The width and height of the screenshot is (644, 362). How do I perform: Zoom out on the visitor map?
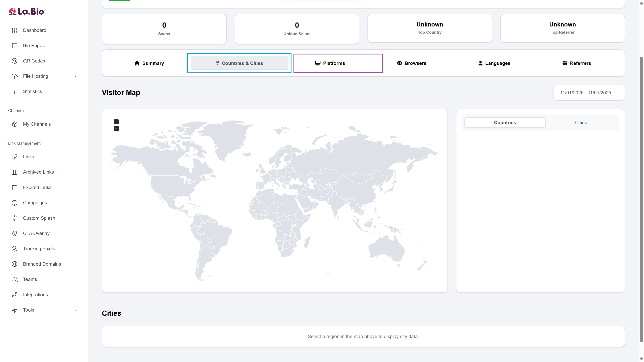[x=116, y=129]
